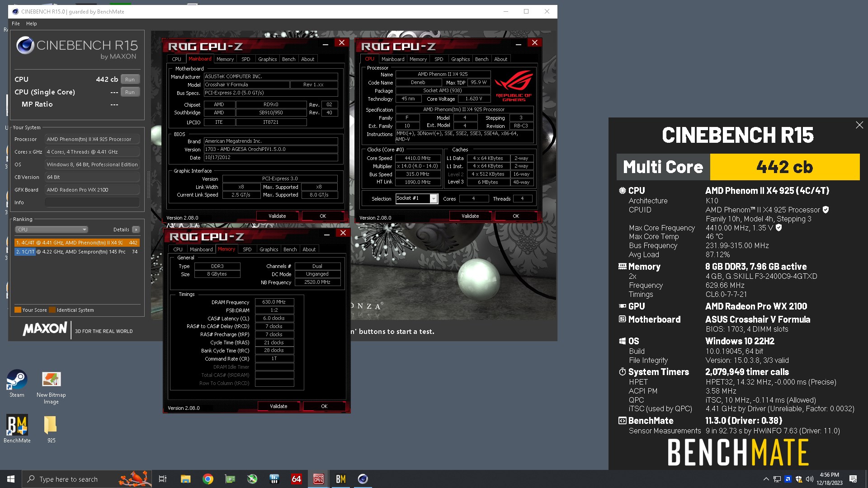The height and width of the screenshot is (488, 868).
Task: Close the CPU-Z Memory window
Action: (343, 233)
